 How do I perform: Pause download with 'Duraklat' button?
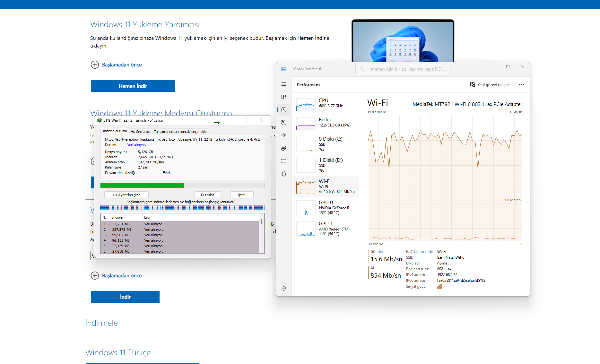coord(207,195)
